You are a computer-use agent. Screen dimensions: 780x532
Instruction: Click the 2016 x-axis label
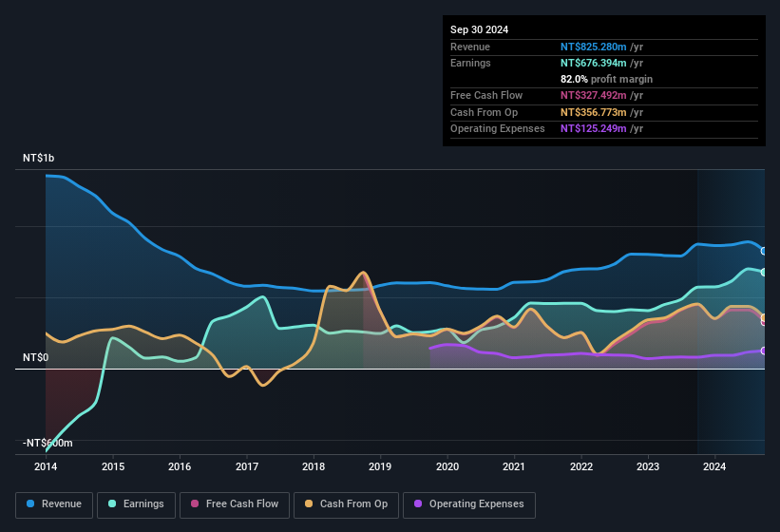point(180,466)
